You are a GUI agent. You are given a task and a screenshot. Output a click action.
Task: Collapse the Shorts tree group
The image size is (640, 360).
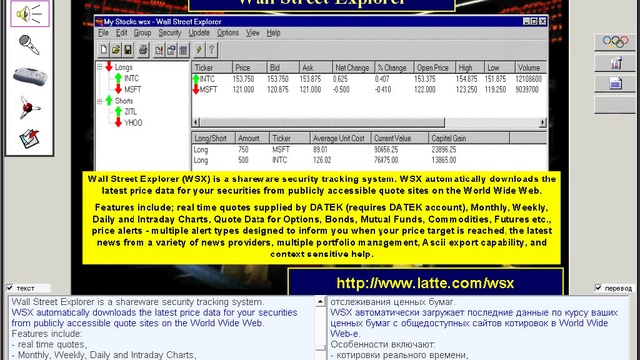coord(100,101)
